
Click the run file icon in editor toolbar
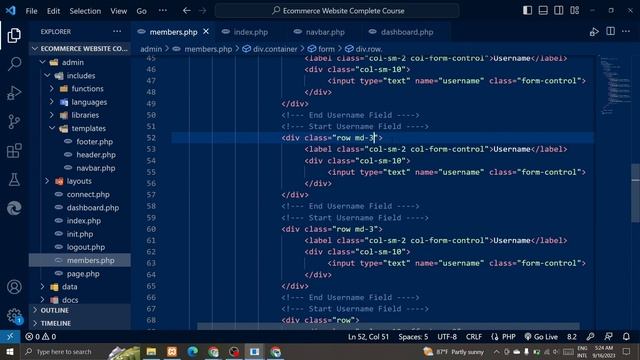click(594, 32)
